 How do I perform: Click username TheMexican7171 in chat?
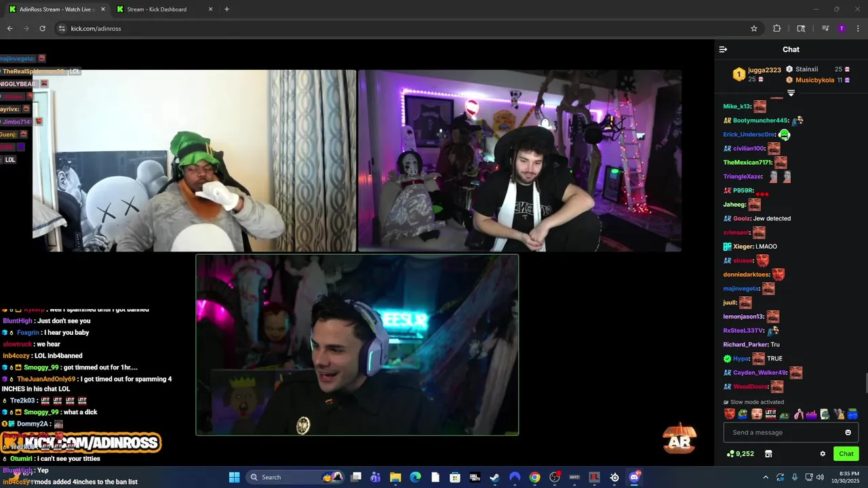tap(747, 163)
